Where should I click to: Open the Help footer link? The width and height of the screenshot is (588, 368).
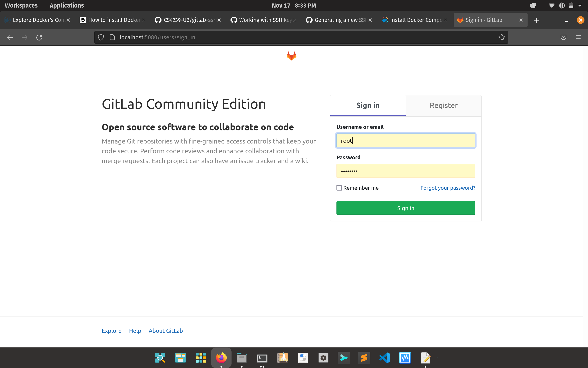(135, 331)
